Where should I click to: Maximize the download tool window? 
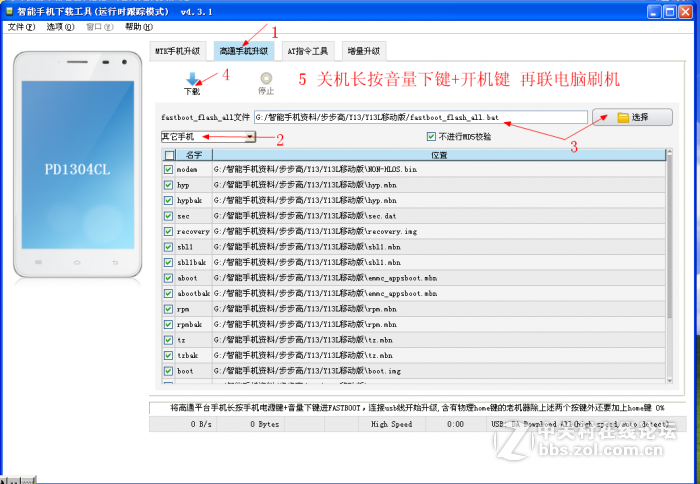point(670,12)
